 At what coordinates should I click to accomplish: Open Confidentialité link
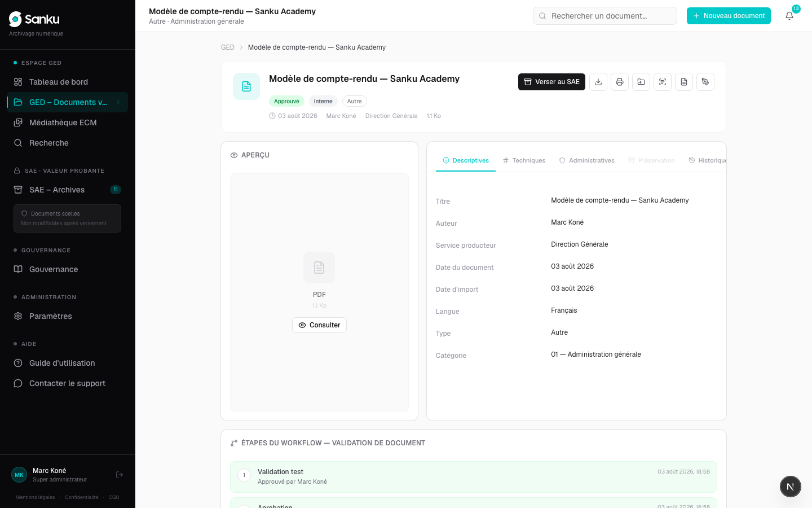point(82,497)
